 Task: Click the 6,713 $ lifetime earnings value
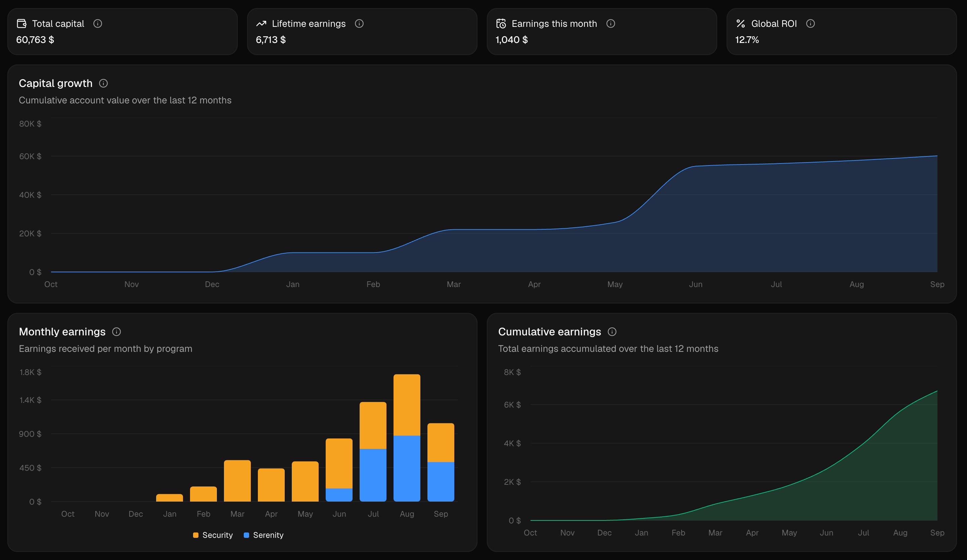click(x=271, y=40)
